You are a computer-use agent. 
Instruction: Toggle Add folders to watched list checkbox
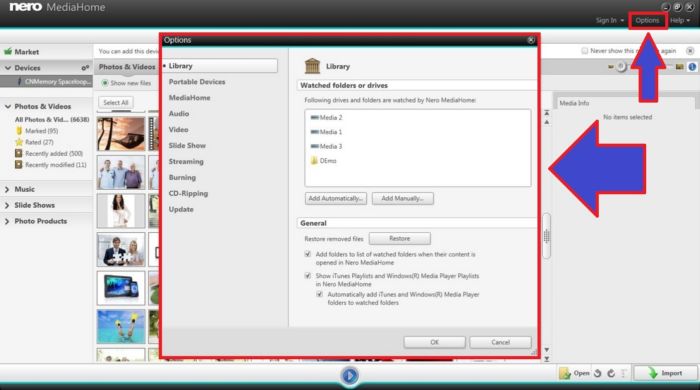[308, 254]
